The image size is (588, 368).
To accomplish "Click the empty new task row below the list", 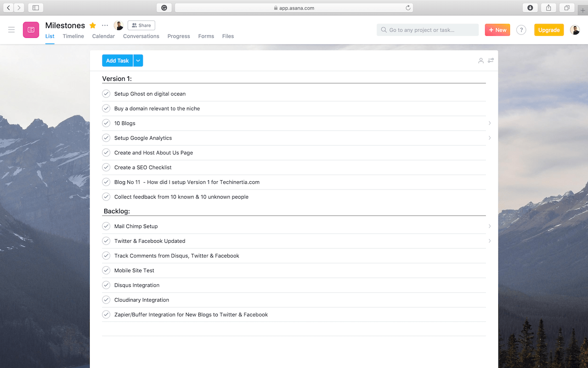I will point(294,329).
